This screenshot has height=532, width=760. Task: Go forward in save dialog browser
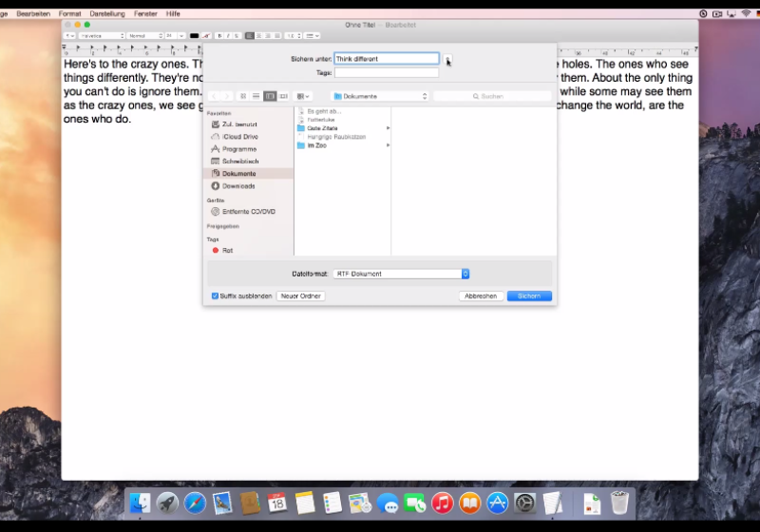point(226,96)
